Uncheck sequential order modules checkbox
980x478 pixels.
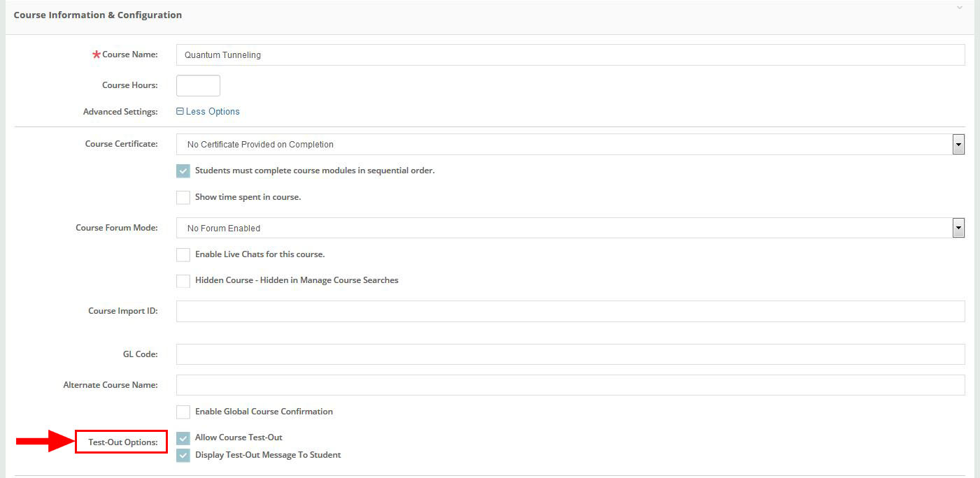(x=183, y=171)
